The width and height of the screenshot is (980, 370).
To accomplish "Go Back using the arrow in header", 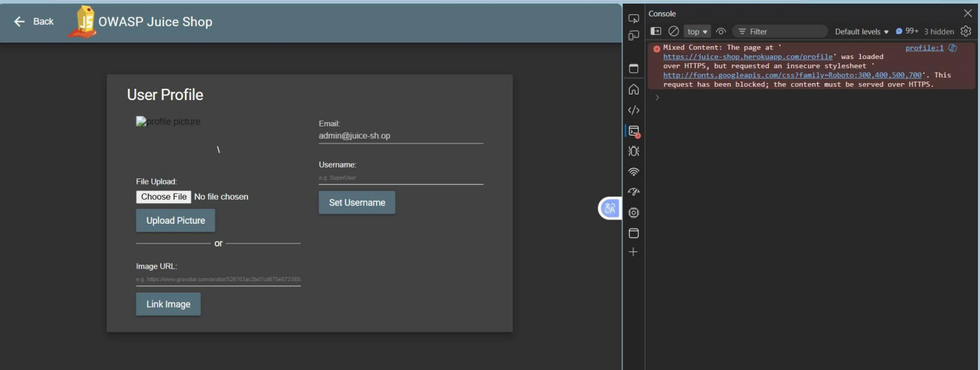I will click(19, 21).
